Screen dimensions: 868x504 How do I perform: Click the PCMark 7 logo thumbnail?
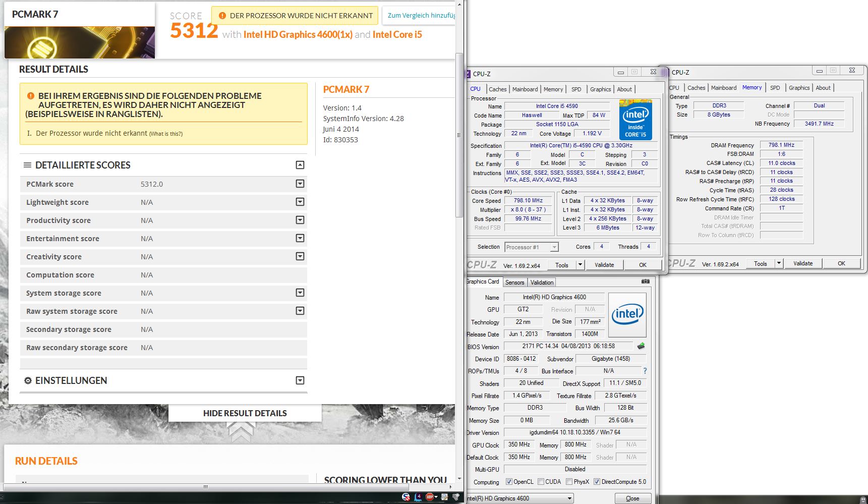pyautogui.click(x=80, y=42)
